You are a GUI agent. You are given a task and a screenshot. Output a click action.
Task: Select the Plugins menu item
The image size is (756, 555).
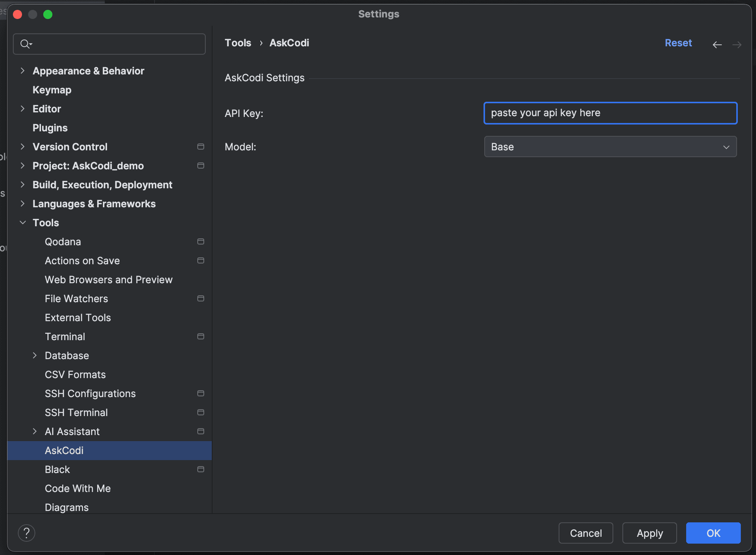point(50,128)
